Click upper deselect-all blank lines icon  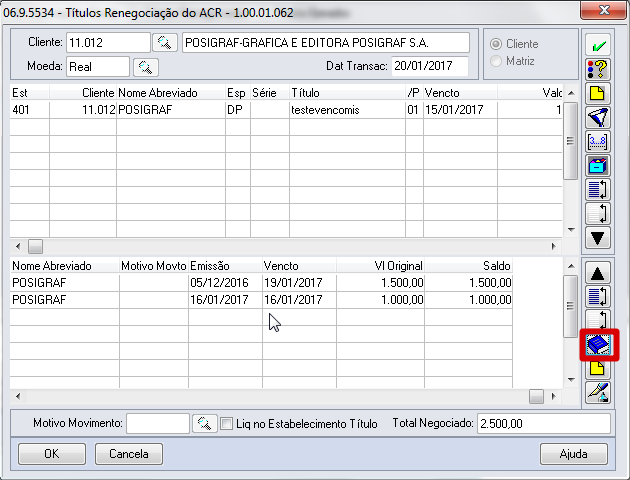coord(598,214)
